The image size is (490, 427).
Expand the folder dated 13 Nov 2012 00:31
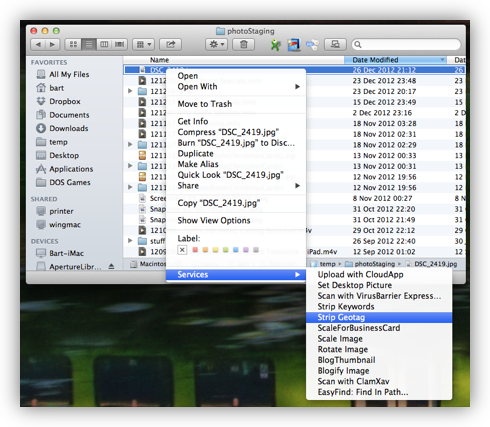point(130,166)
